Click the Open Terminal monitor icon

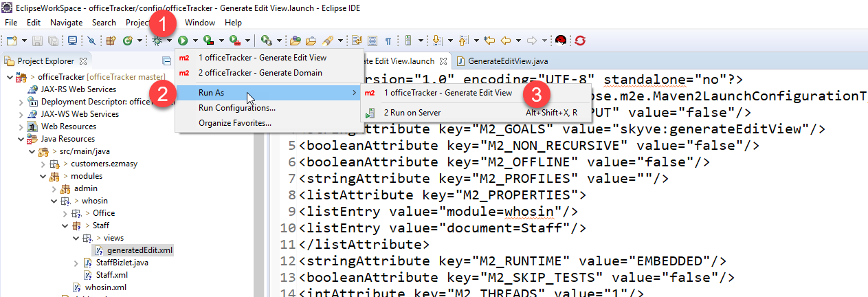pyautogui.click(x=72, y=41)
